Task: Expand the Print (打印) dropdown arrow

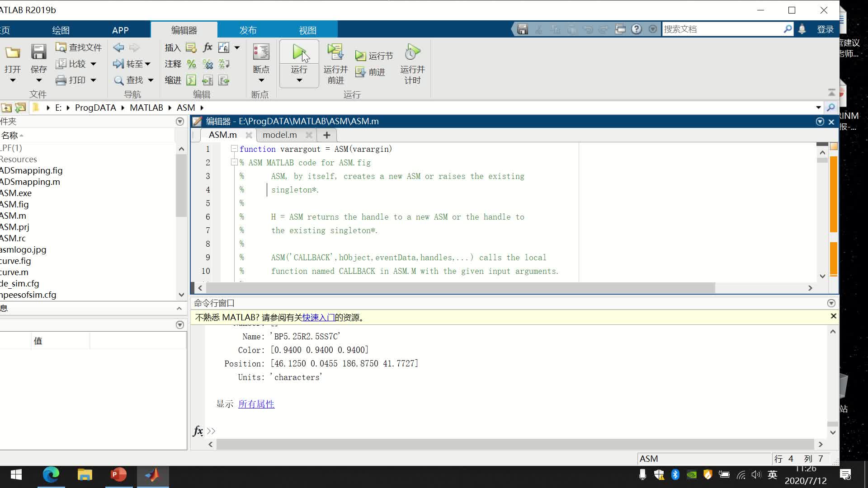Action: 93,80
